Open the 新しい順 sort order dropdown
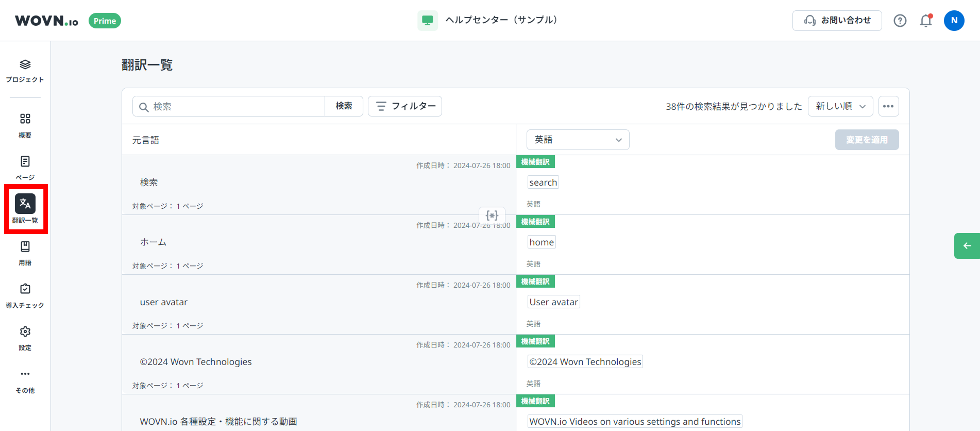This screenshot has height=431, width=980. coord(840,106)
